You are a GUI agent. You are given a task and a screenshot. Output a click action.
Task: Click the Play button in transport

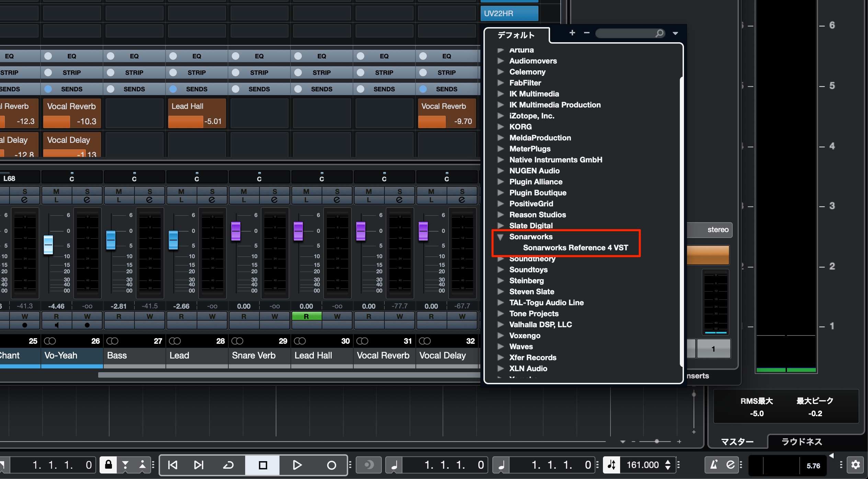[297, 465]
